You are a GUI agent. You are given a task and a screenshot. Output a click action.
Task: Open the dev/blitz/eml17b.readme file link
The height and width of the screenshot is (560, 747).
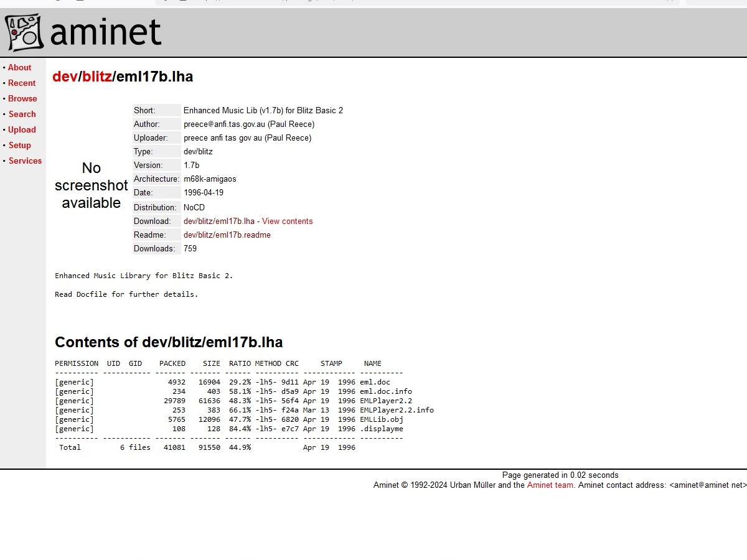tap(227, 235)
